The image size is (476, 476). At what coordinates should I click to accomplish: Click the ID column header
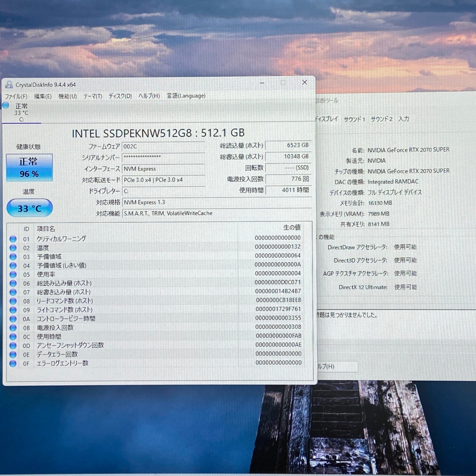26,229
